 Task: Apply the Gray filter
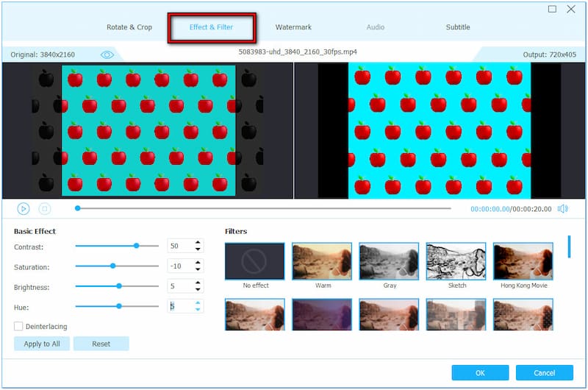click(x=389, y=261)
